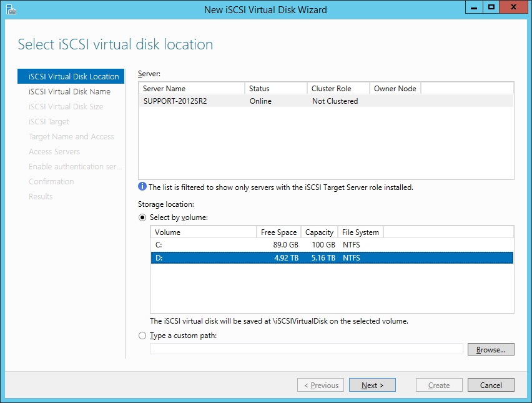The image size is (532, 403).
Task: Sort volumes by Capacity column
Action: pos(319,232)
